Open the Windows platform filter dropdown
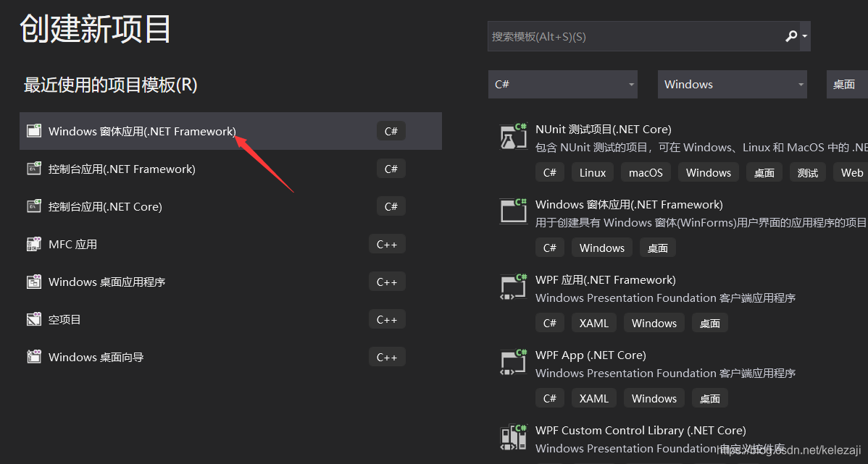 [x=733, y=84]
